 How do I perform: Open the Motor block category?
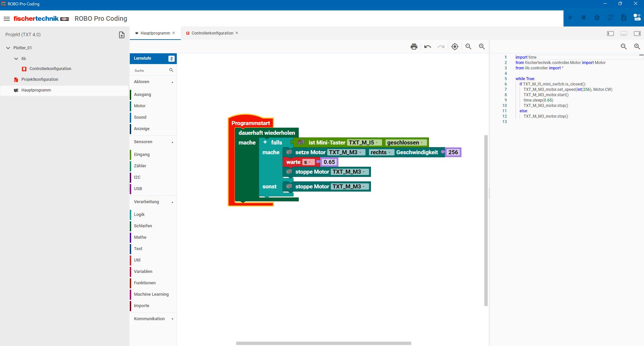pyautogui.click(x=140, y=106)
